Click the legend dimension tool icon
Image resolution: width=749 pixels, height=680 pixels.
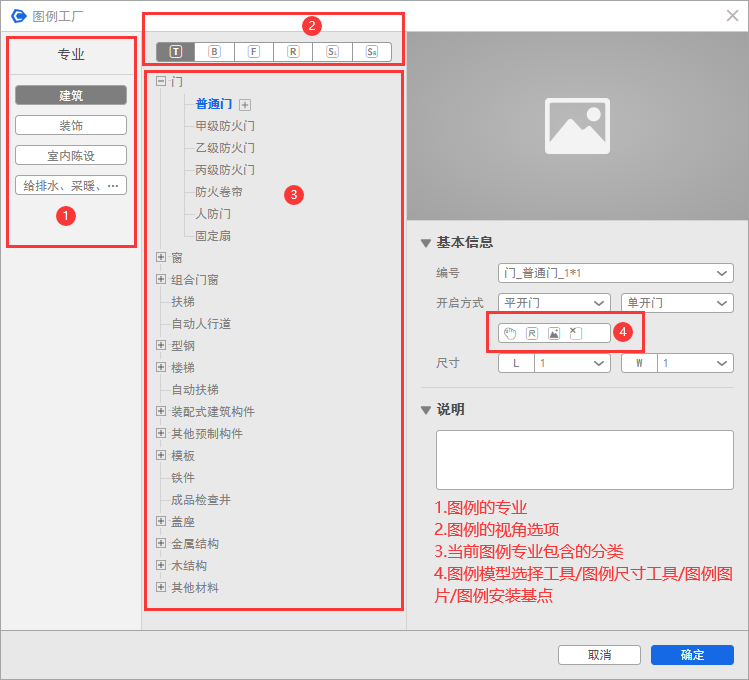pos(532,333)
